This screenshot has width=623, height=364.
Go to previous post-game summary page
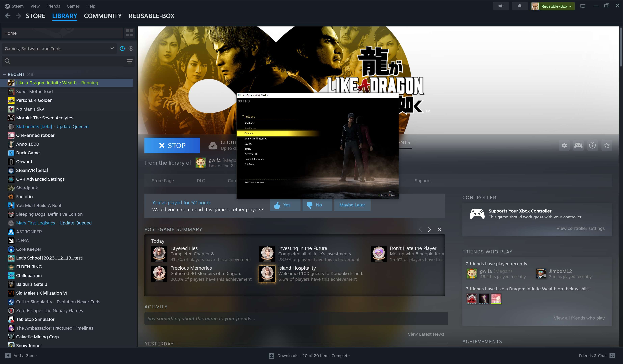point(420,229)
